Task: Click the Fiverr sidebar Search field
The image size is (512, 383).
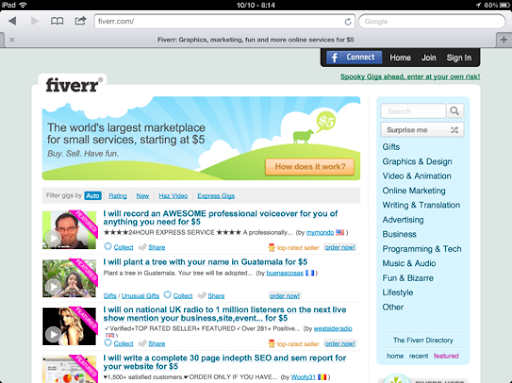Action: pyautogui.click(x=413, y=111)
